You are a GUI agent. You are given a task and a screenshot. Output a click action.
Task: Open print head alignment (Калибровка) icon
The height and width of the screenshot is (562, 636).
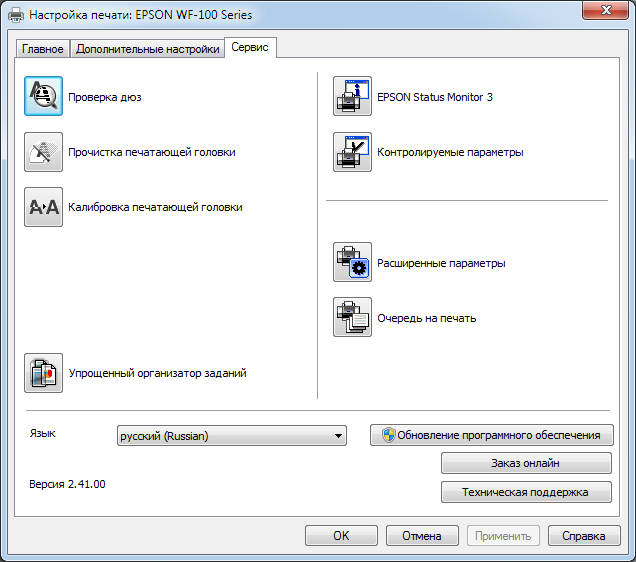pos(43,207)
